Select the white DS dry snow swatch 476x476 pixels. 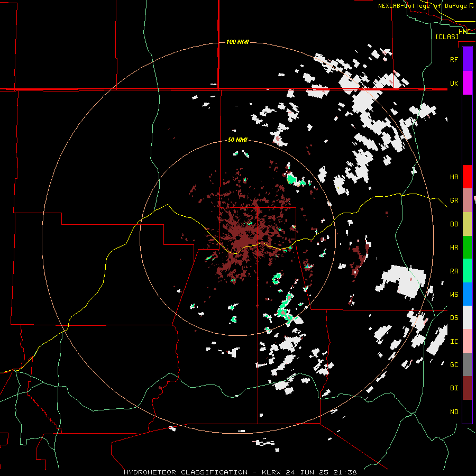pos(467,317)
